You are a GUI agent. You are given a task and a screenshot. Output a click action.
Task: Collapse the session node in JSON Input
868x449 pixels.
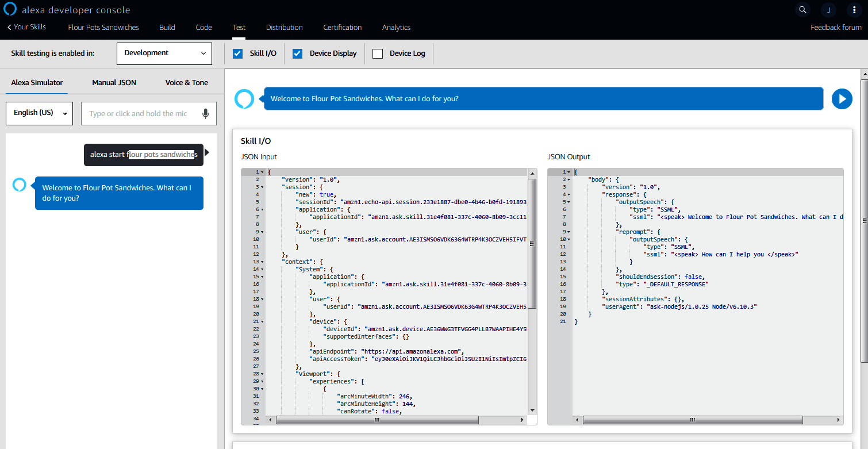click(x=262, y=187)
